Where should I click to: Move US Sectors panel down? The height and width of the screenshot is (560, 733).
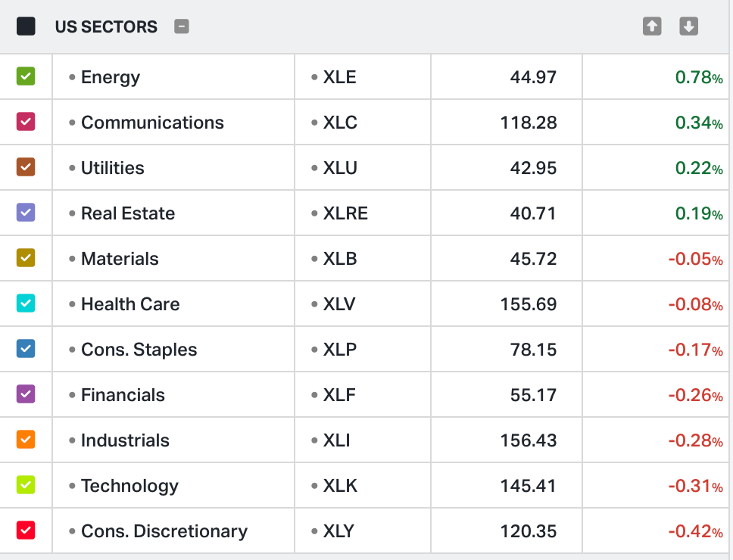tap(688, 26)
